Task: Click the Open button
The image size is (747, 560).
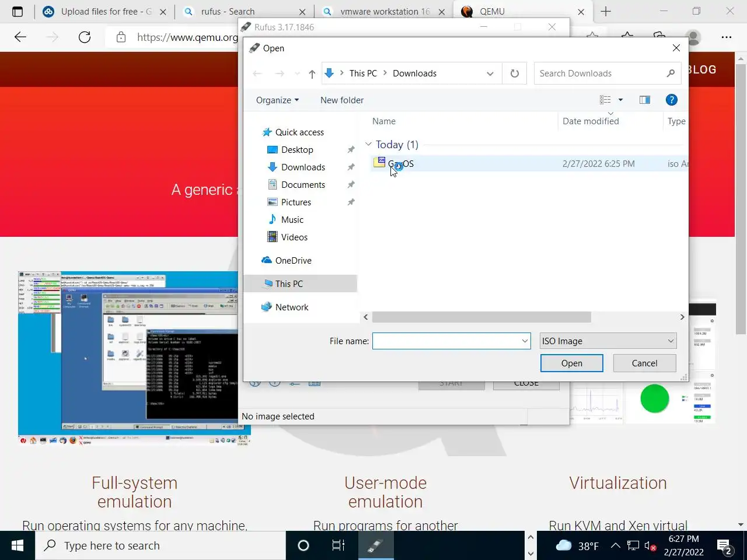Action: coord(572,363)
